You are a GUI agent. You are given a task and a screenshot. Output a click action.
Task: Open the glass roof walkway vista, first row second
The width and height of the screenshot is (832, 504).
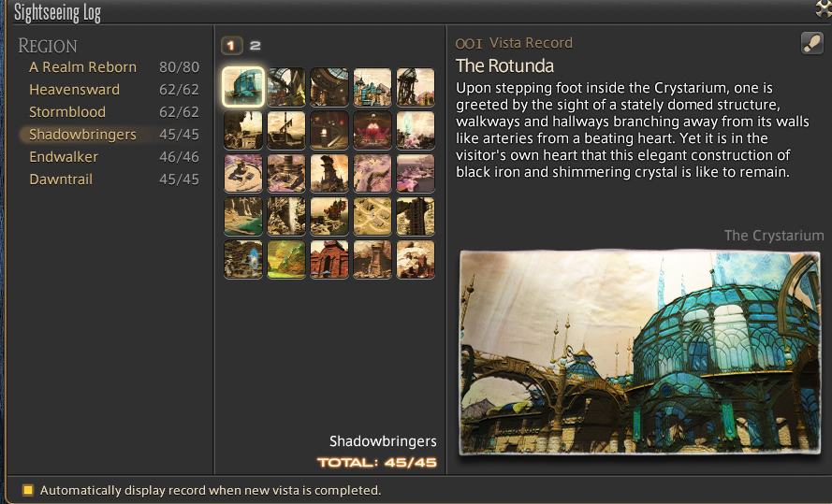pyautogui.click(x=286, y=87)
